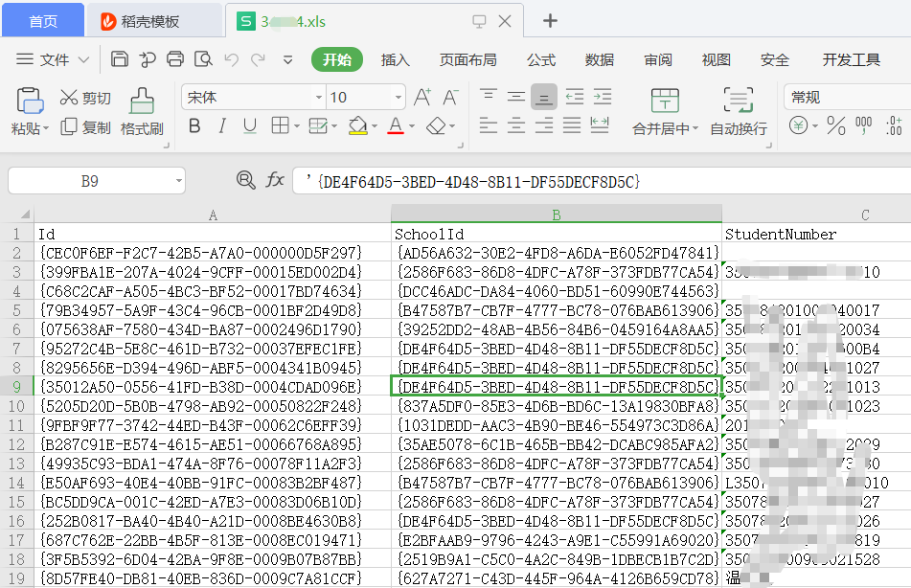Click the fx insert function icon
911x588 pixels.
(275, 180)
